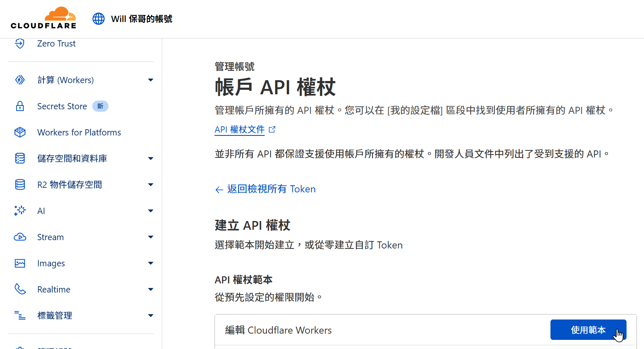644x349 pixels.
Task: Click the external link icon next to API 權杖文件
Action: (x=272, y=130)
